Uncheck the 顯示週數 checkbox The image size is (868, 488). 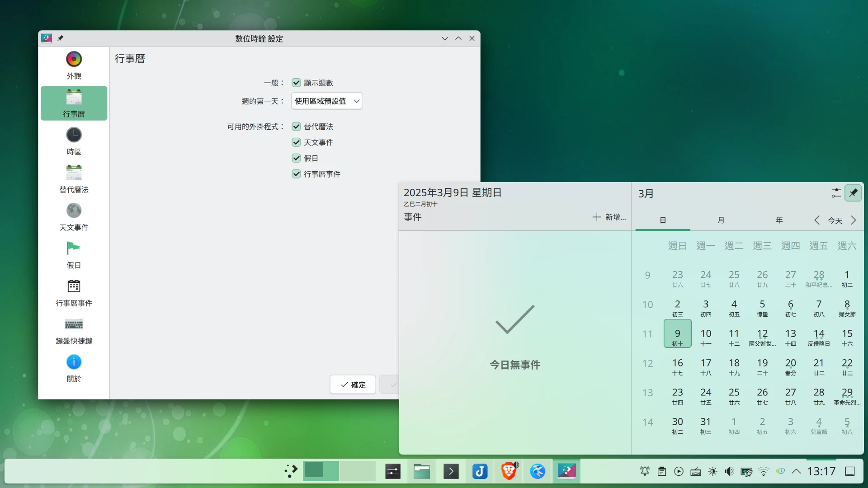point(296,83)
